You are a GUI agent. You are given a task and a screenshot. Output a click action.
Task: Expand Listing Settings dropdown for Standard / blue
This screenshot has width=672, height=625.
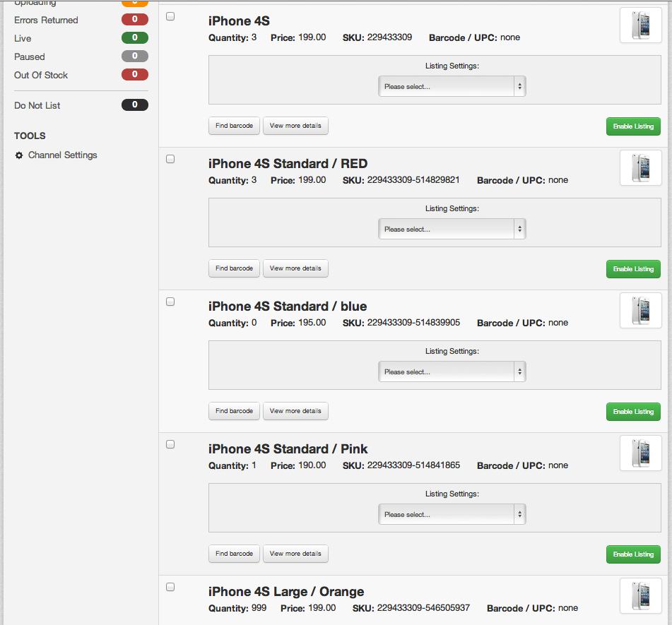(452, 371)
